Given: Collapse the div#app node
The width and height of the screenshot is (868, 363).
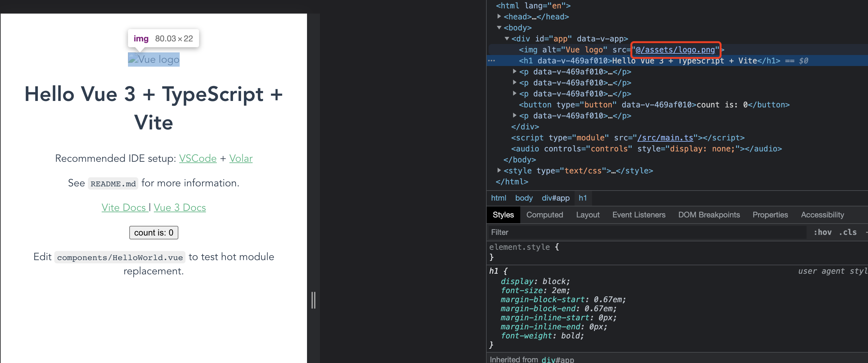Looking at the screenshot, I should click(x=507, y=38).
